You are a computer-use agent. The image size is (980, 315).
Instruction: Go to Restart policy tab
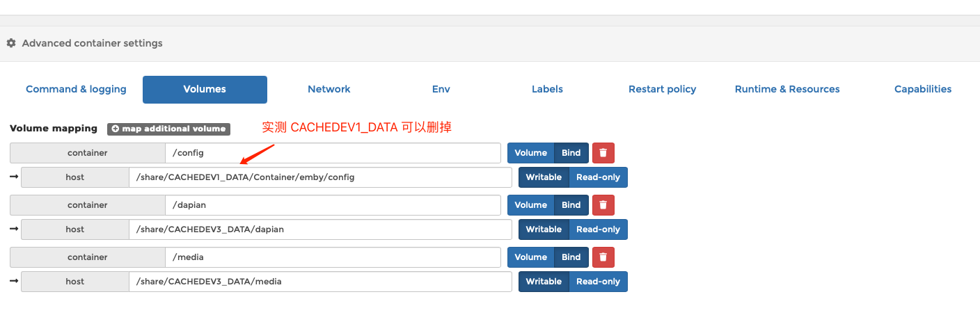click(x=662, y=89)
